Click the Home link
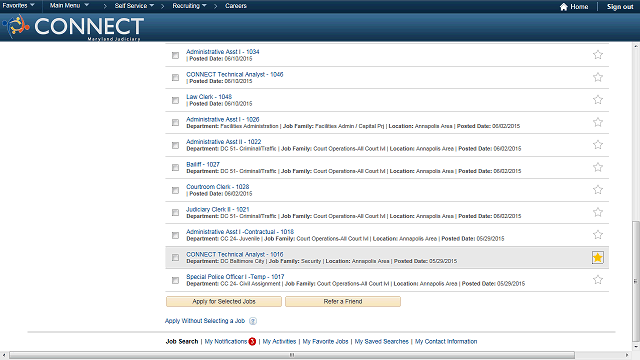Image resolution: width=640 pixels, height=360 pixels. (x=579, y=7)
